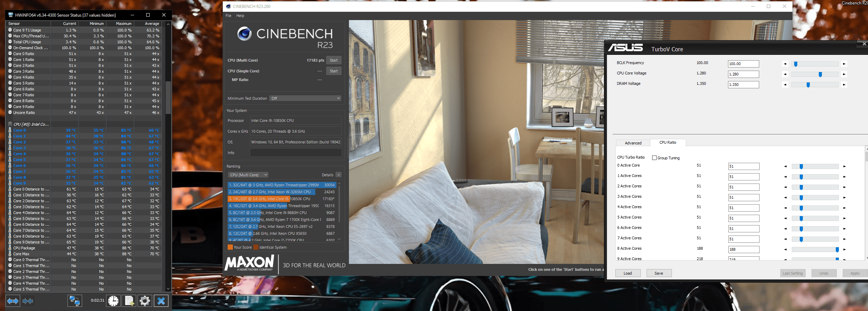This screenshot has height=311, width=868.
Task: Click thermometer icon of Core 0 temperature
Action: click(x=10, y=130)
